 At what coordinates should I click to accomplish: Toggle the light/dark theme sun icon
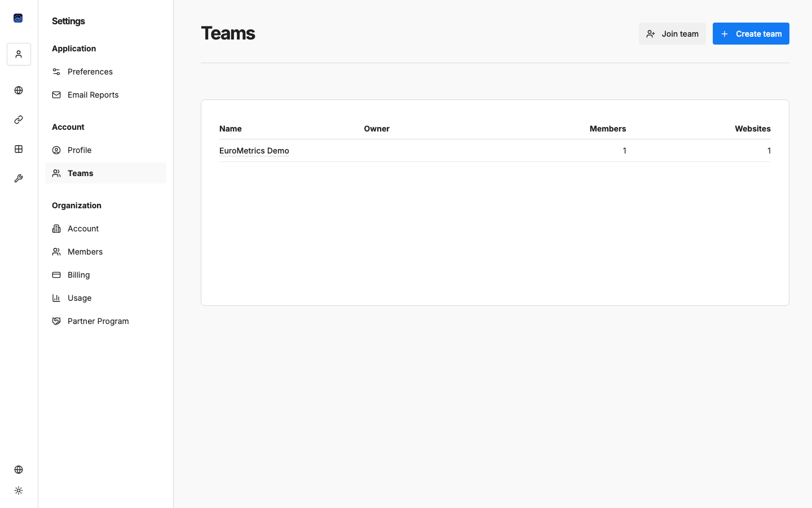pos(19,491)
